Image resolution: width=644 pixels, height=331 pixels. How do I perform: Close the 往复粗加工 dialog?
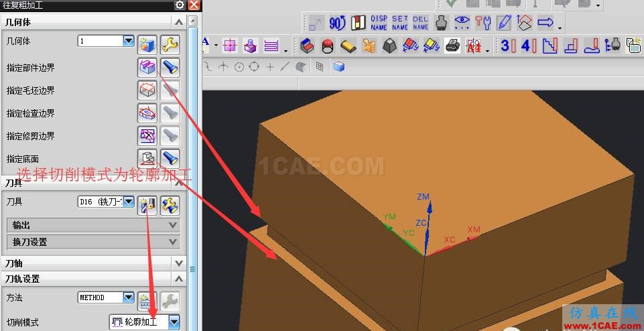click(x=194, y=5)
